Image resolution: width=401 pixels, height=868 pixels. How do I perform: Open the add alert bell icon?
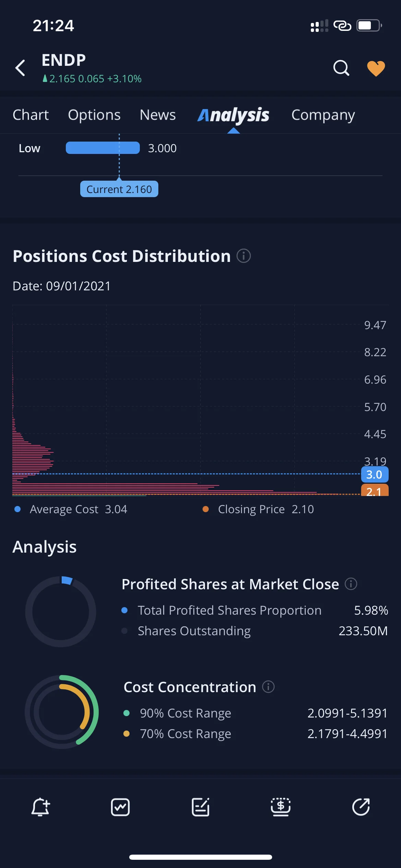tap(40, 807)
